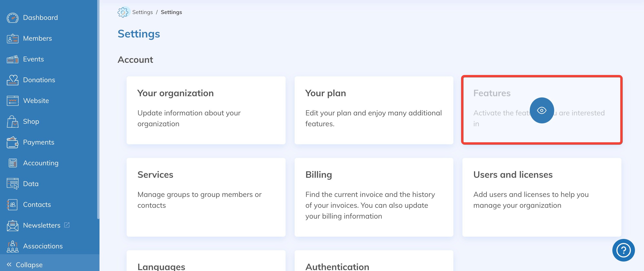Click the Events ticket icon
Screen dimensions: 644x271
[x=12, y=59]
